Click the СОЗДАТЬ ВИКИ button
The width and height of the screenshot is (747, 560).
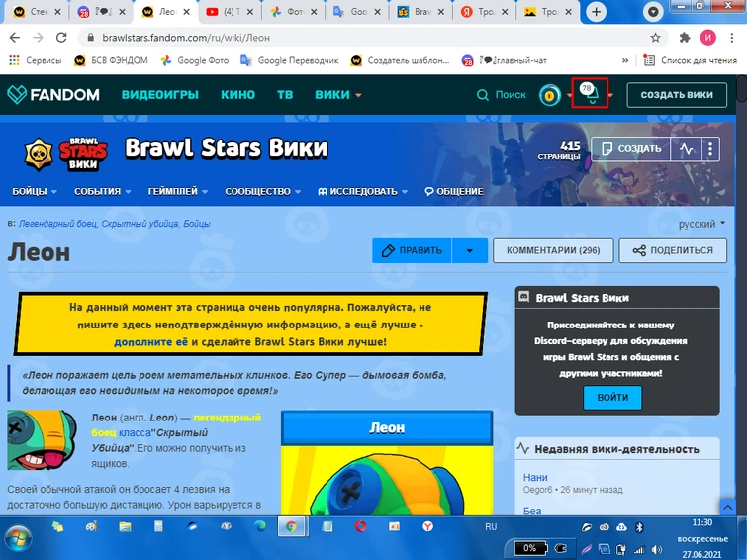pyautogui.click(x=677, y=94)
